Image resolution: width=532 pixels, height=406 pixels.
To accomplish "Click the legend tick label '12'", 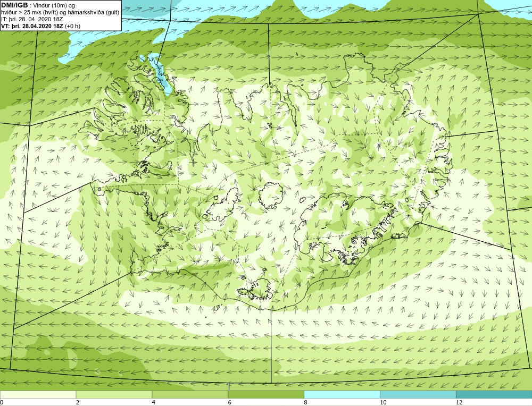I will coord(459,402).
